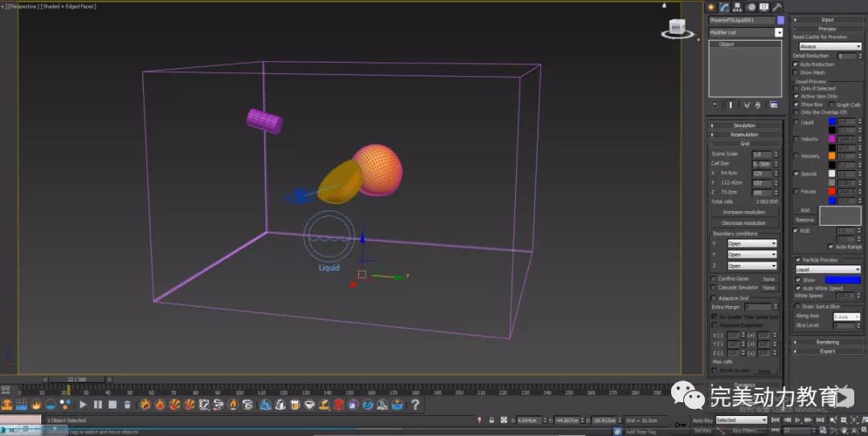The image size is (868, 436).
Task: Click the Increase resolution button
Action: [x=744, y=212]
